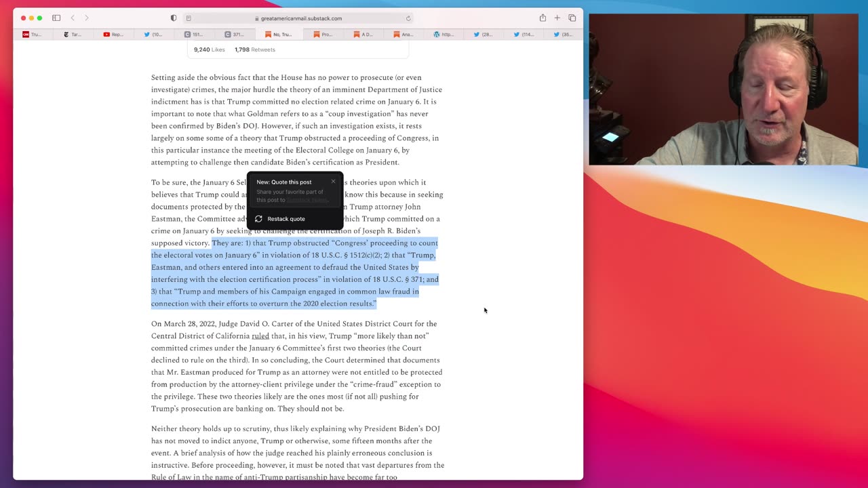
Task: Go back with the left arrow
Action: click(x=73, y=18)
